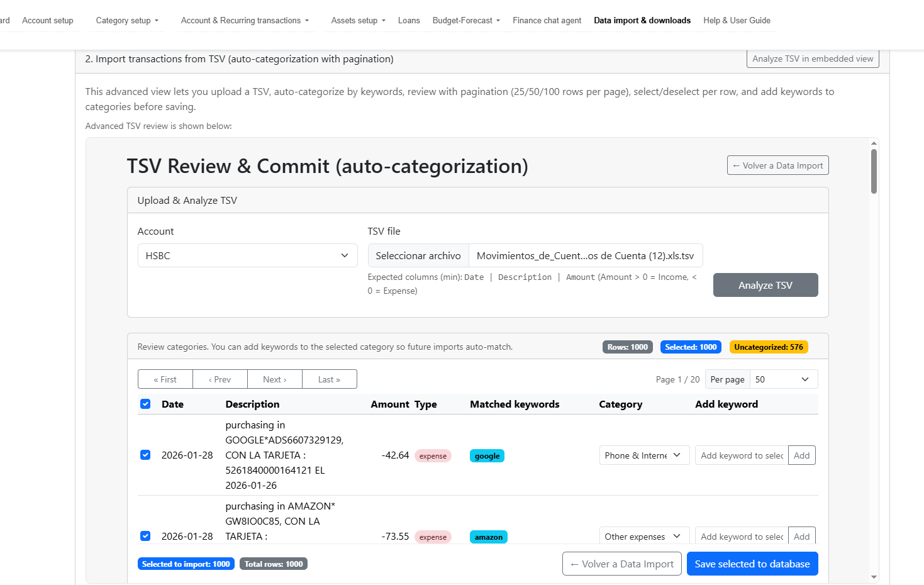This screenshot has width=924, height=585.
Task: Click Add button in the amazon row
Action: [x=802, y=536]
